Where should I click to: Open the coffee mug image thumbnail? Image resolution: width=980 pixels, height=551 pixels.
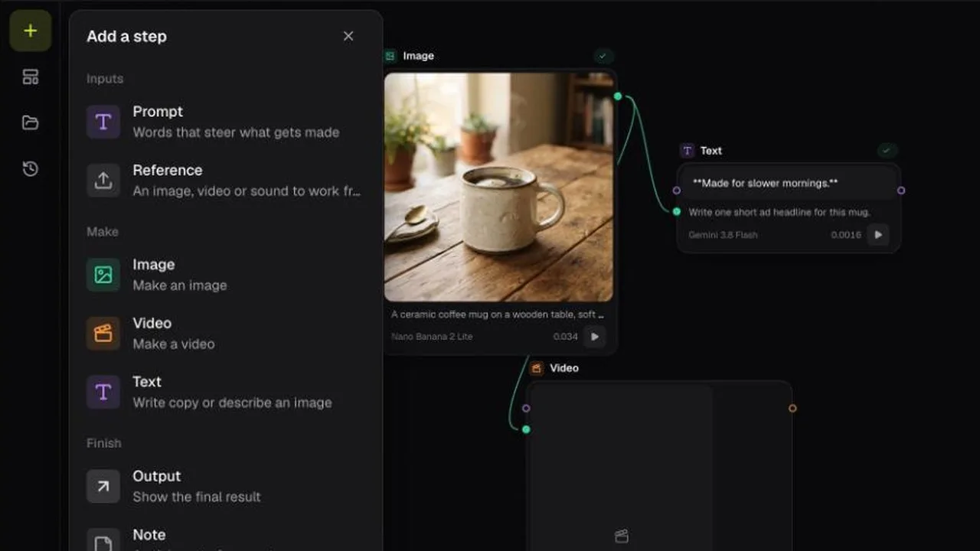[498, 187]
